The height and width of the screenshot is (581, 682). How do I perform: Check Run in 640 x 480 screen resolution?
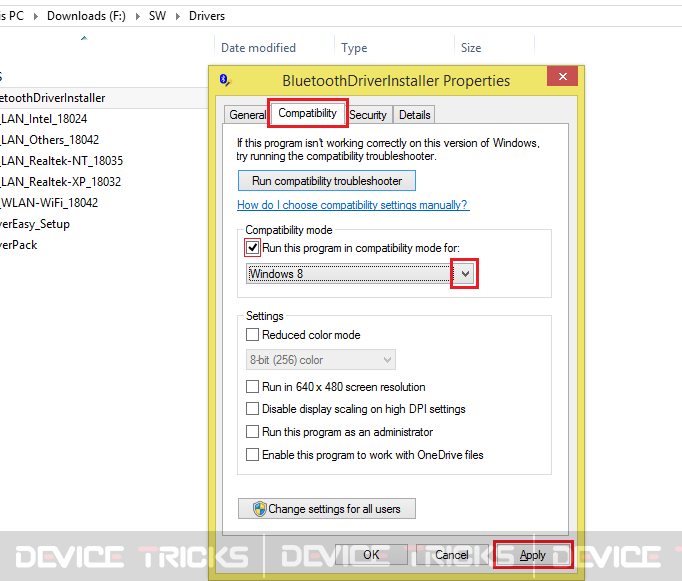(x=252, y=386)
